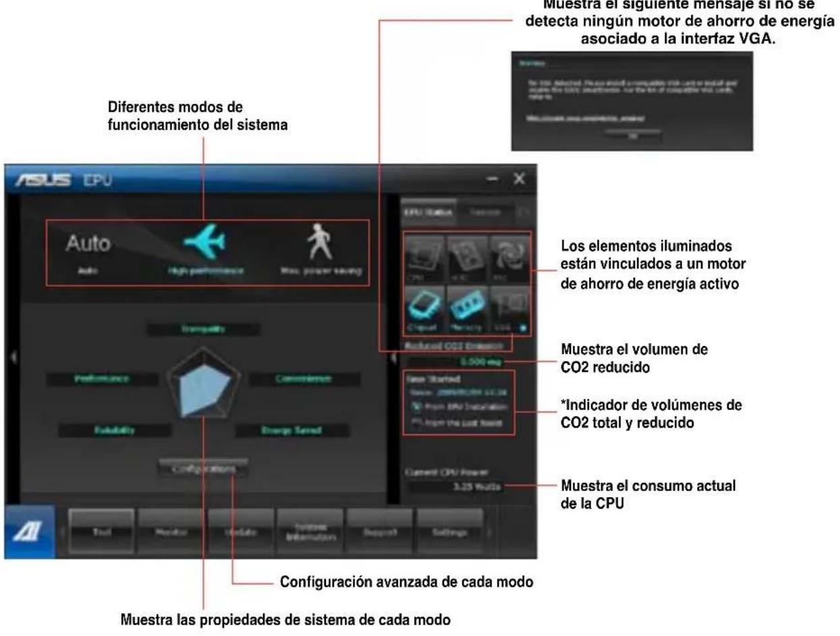Confirm OK in the VGA warning dialog
The width and height of the screenshot is (840, 636).
pyautogui.click(x=633, y=136)
